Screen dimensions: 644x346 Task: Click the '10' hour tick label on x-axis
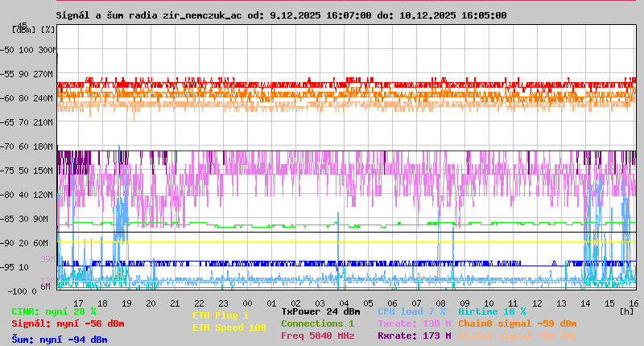click(x=489, y=303)
